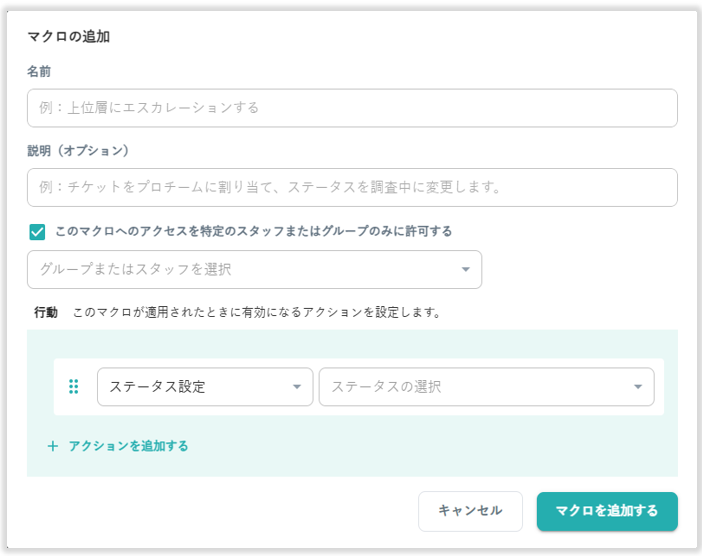702x556 pixels.
Task: Focus the 名前 input field
Action: [352, 108]
